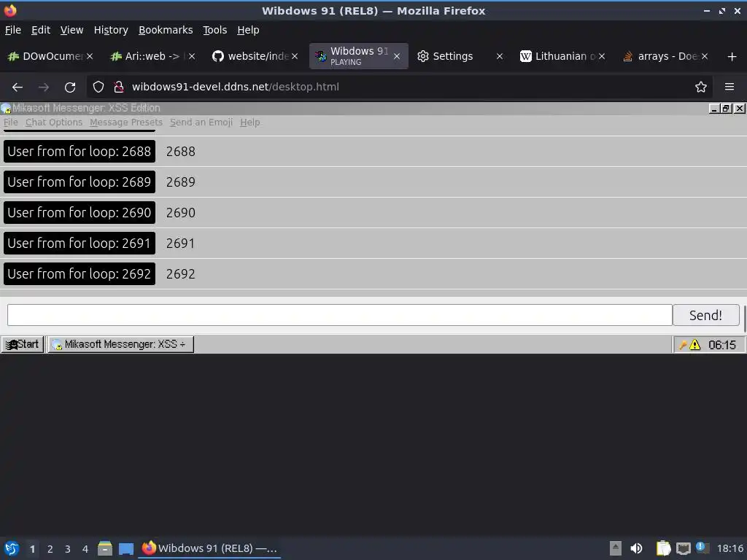
Task: Open the clipboard manager tray icon
Action: (663, 548)
